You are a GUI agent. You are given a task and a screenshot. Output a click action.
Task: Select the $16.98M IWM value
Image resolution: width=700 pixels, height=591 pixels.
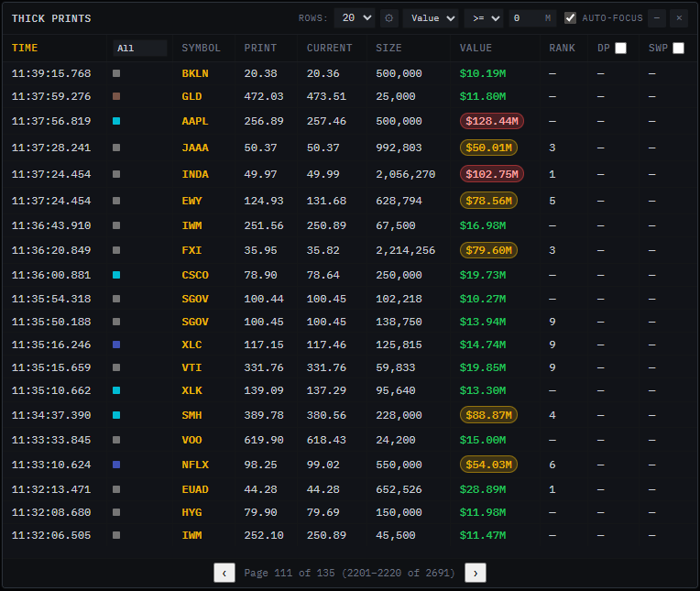[x=483, y=226]
